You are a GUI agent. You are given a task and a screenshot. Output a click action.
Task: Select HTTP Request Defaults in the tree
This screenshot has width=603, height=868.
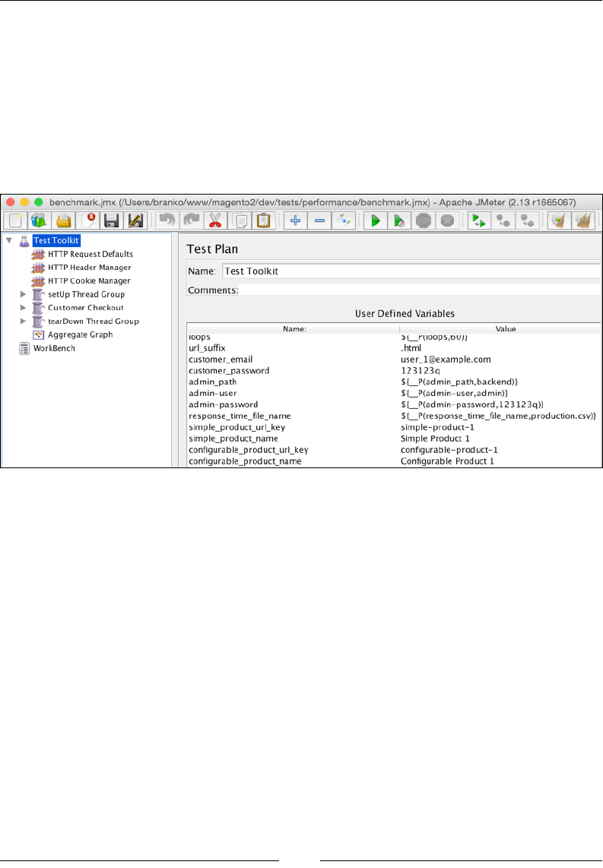coord(90,254)
